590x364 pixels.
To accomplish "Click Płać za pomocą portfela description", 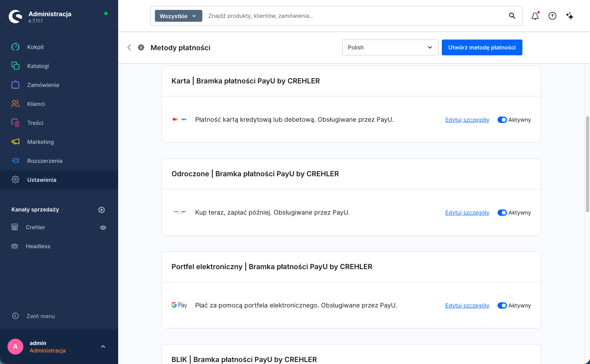I will [296, 306].
